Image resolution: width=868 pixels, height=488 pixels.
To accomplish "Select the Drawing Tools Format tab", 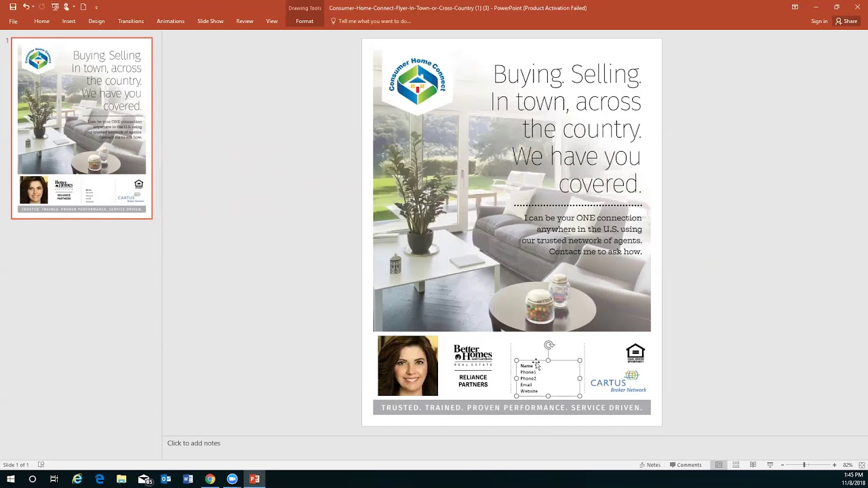I will [x=304, y=21].
